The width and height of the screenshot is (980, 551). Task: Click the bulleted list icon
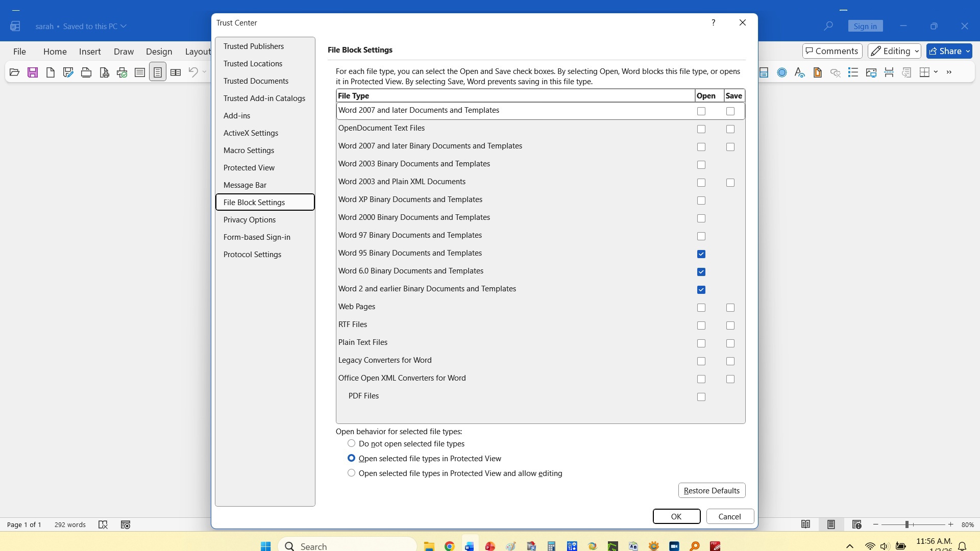click(853, 72)
